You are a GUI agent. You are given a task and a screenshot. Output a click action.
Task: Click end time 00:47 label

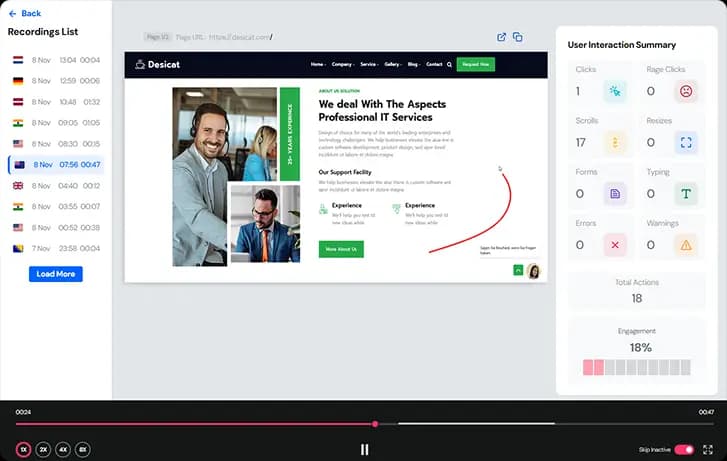coord(706,412)
